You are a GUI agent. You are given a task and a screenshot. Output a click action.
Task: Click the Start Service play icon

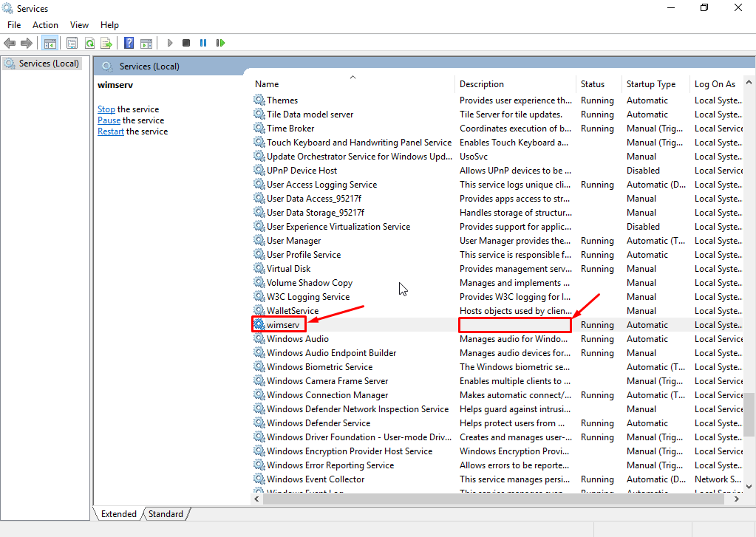(170, 43)
